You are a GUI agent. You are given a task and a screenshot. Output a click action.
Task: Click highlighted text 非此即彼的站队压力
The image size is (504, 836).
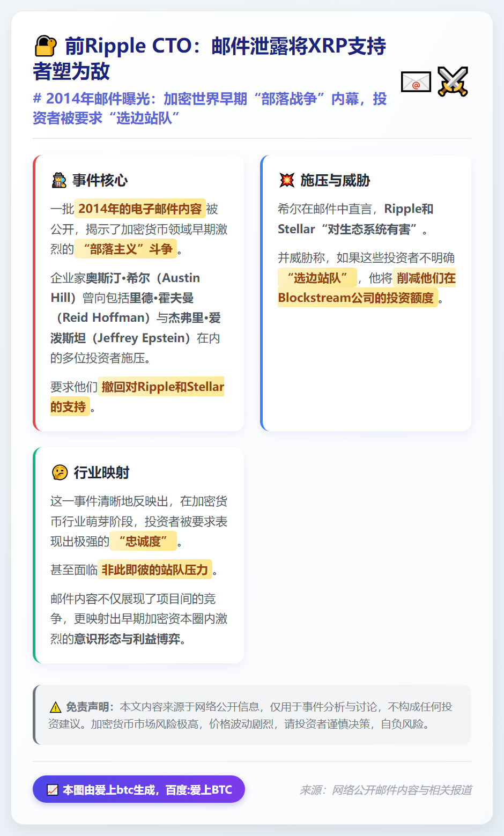point(155,569)
